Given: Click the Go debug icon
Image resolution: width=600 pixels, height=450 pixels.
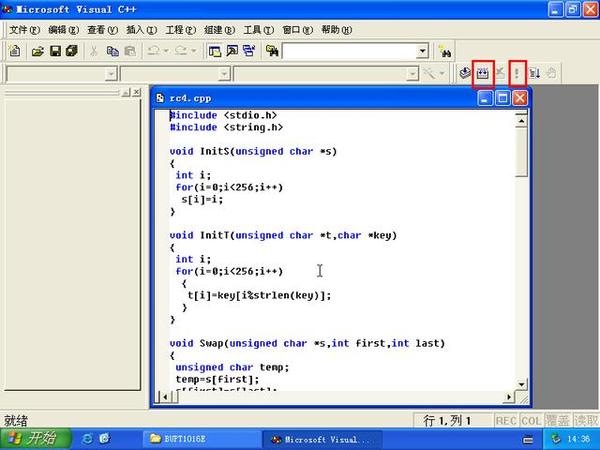Looking at the screenshot, I should (534, 73).
